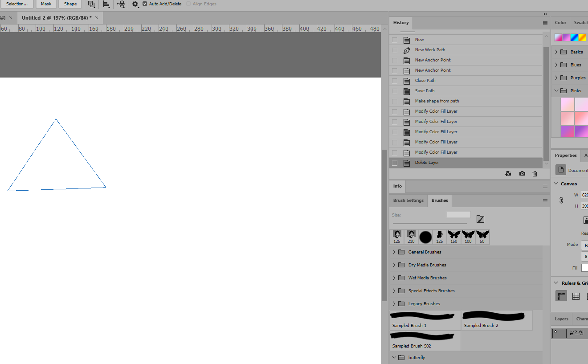This screenshot has height=364, width=588.
Task: Select the first recent brush sized 125
Action: pos(397,237)
